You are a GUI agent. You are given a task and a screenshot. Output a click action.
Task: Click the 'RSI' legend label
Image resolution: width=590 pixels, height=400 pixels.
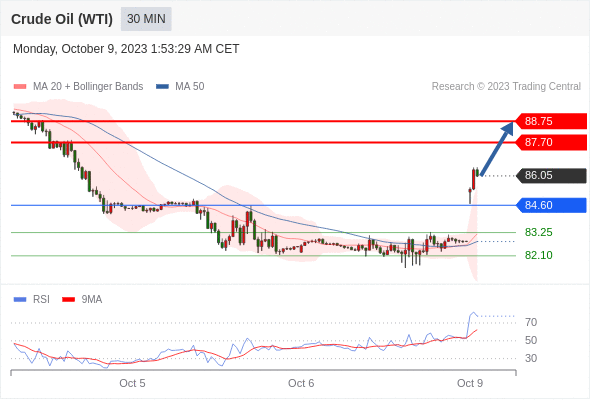point(41,300)
